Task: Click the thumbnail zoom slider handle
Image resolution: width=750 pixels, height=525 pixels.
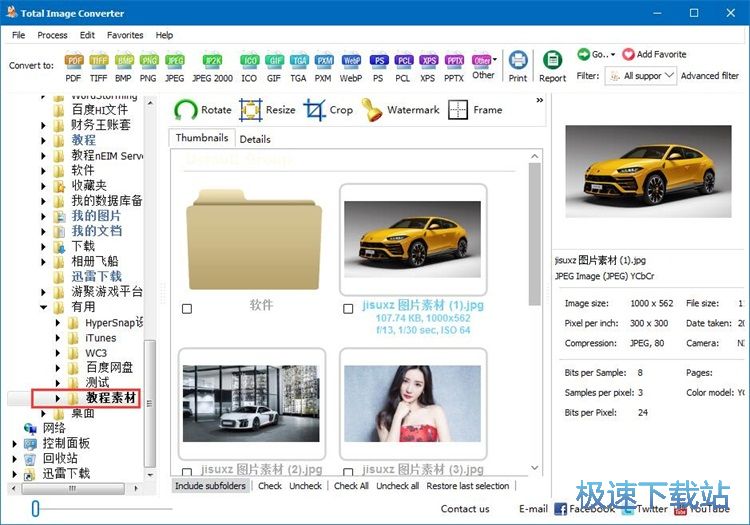Action: [35, 509]
